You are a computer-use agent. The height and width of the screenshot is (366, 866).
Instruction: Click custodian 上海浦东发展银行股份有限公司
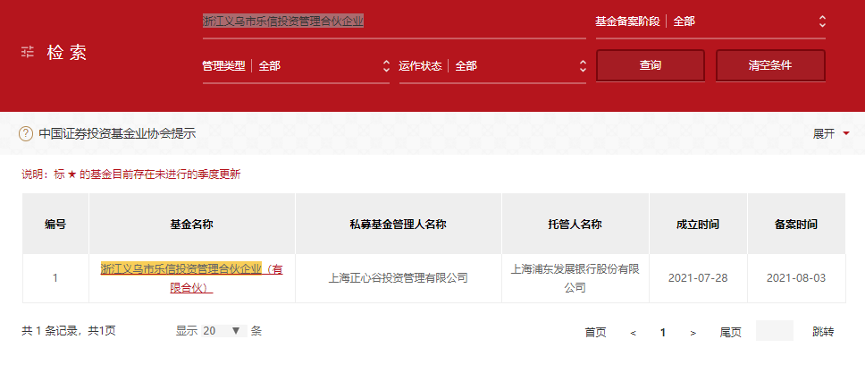tap(575, 278)
